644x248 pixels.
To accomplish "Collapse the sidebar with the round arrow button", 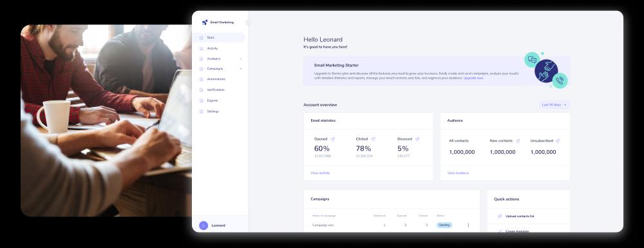I will [x=248, y=22].
